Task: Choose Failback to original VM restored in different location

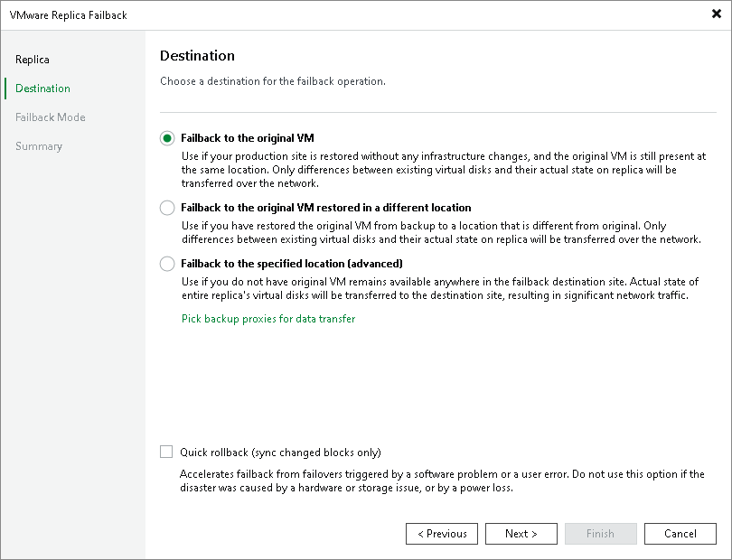Action: point(167,208)
